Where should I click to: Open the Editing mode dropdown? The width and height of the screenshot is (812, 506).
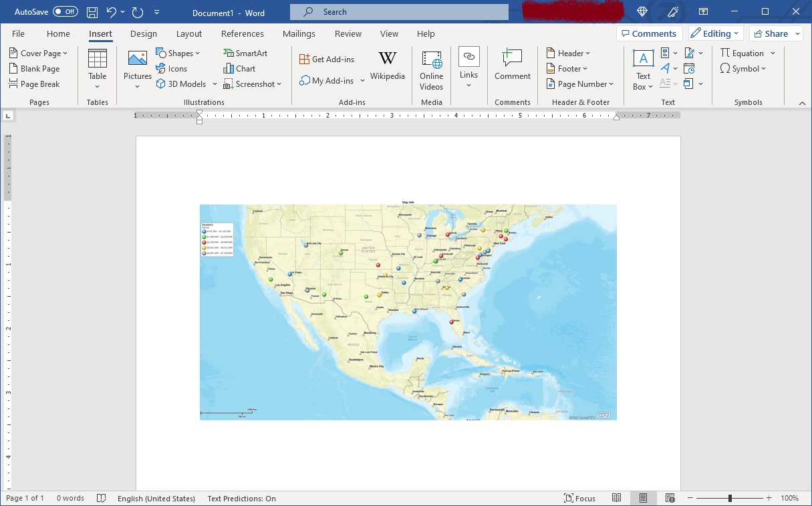pyautogui.click(x=716, y=33)
